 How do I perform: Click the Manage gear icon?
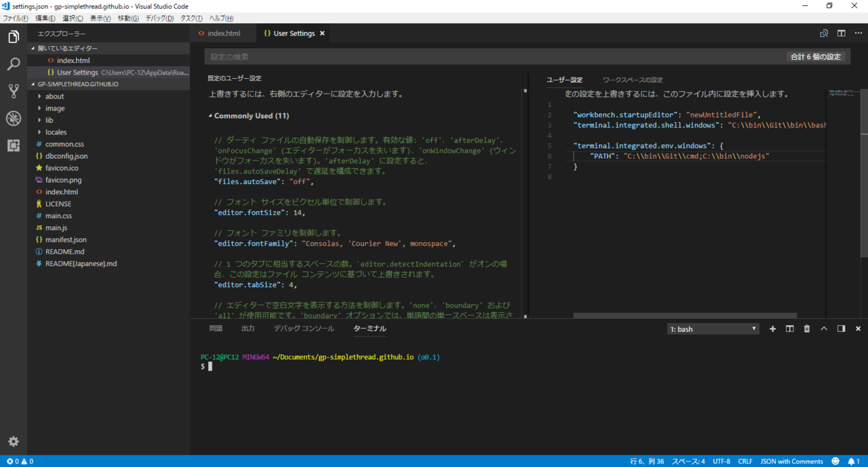click(x=14, y=441)
